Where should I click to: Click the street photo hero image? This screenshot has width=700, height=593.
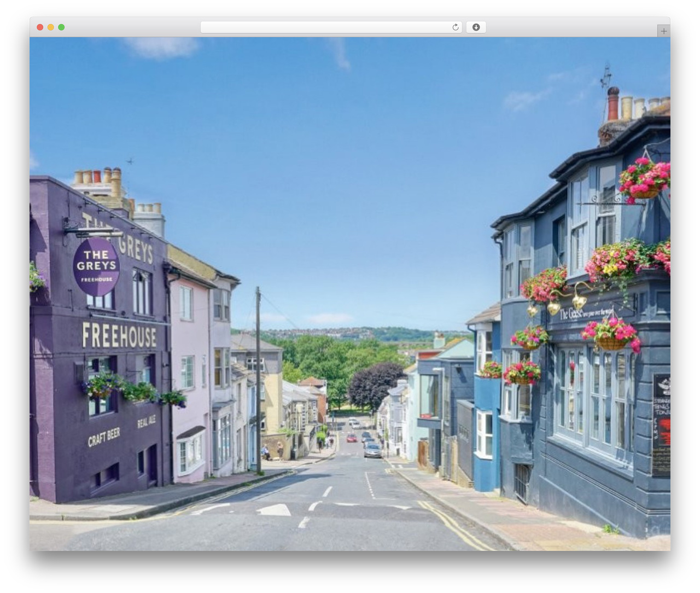point(350,294)
